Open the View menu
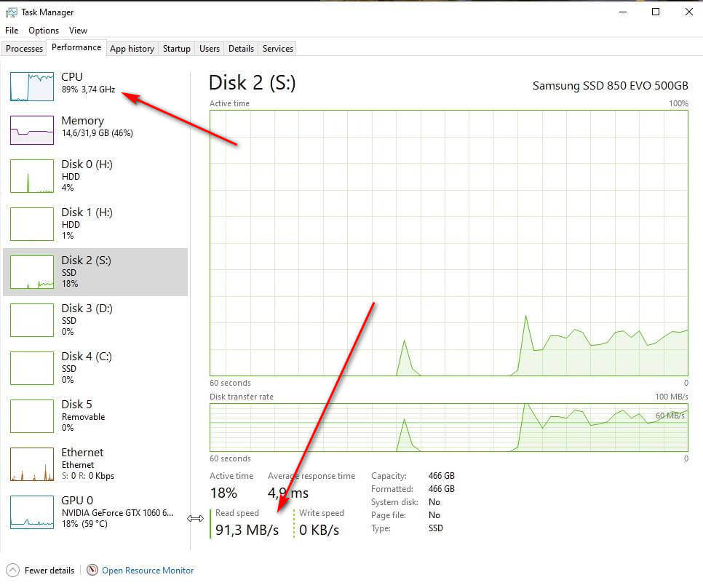The width and height of the screenshot is (703, 588). click(x=78, y=31)
